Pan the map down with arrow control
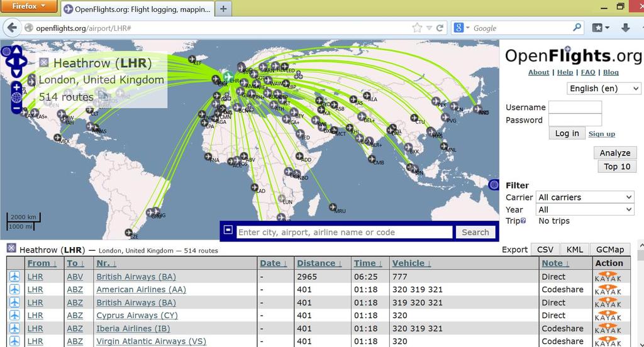The image size is (644, 347). pos(16,73)
